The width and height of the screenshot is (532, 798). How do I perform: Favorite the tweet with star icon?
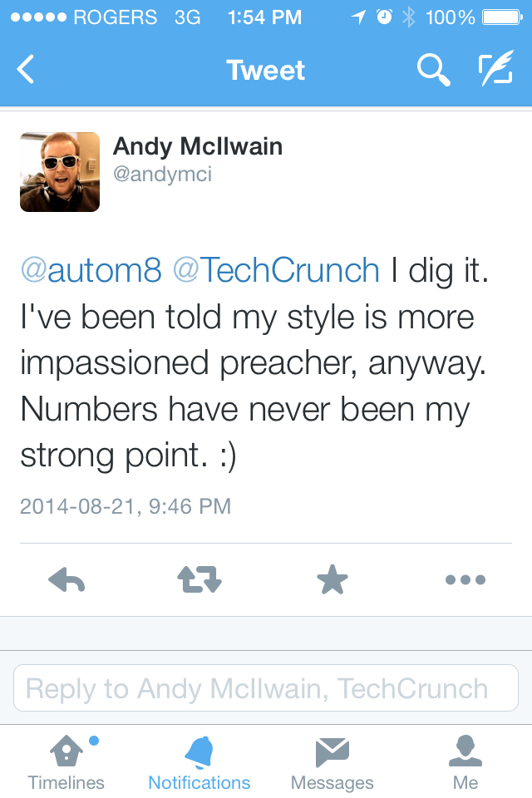pyautogui.click(x=332, y=580)
